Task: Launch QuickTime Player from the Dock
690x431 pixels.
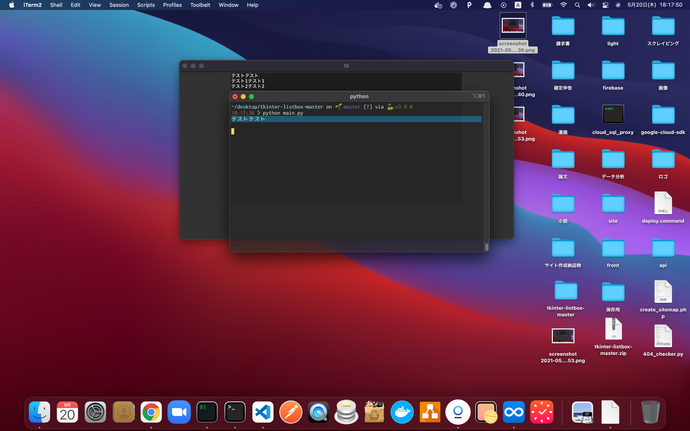Action: pos(319,412)
